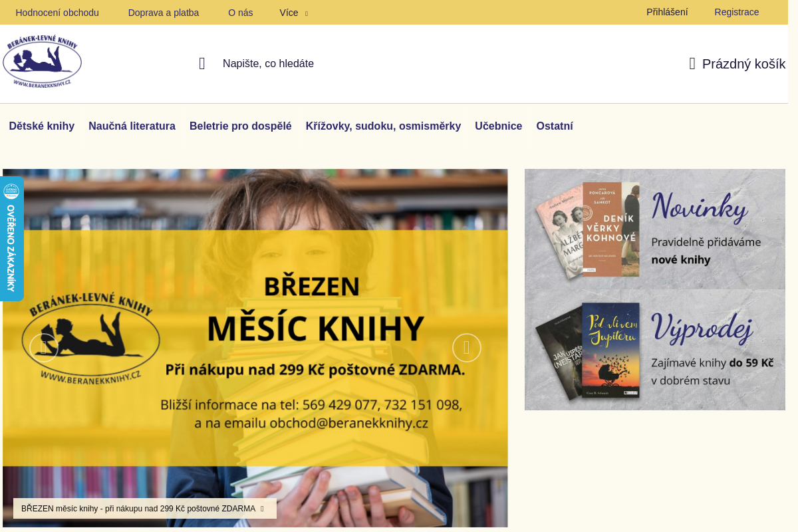The height and width of the screenshot is (532, 798).
Task: Open Beletrie pro dospělé category
Action: 241,126
